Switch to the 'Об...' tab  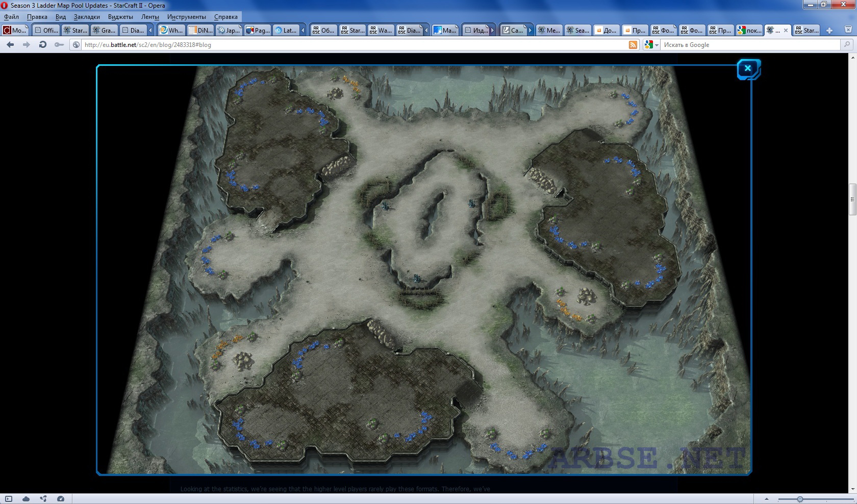[x=323, y=31]
